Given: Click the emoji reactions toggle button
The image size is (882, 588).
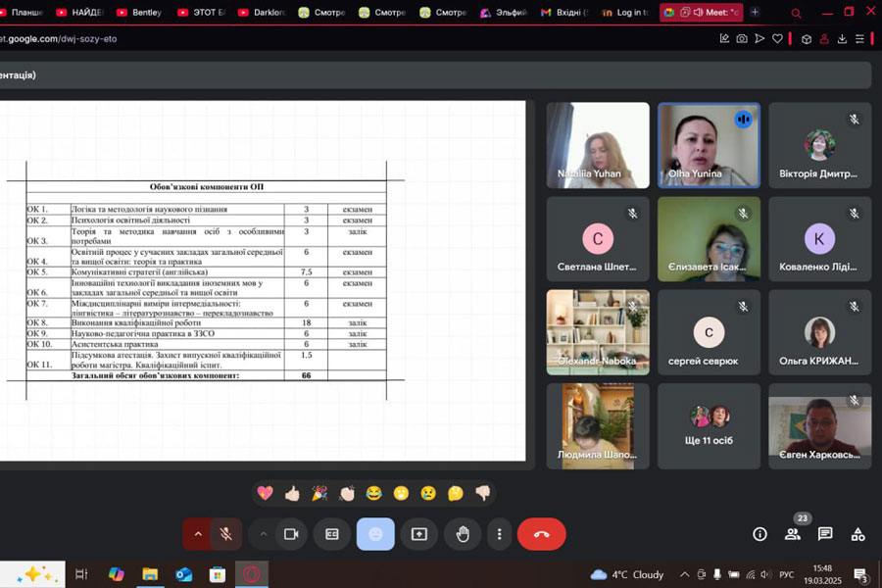Looking at the screenshot, I should tap(375, 534).
